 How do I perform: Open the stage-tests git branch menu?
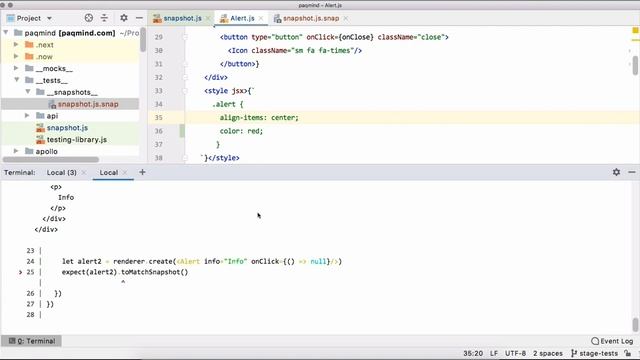click(x=594, y=353)
